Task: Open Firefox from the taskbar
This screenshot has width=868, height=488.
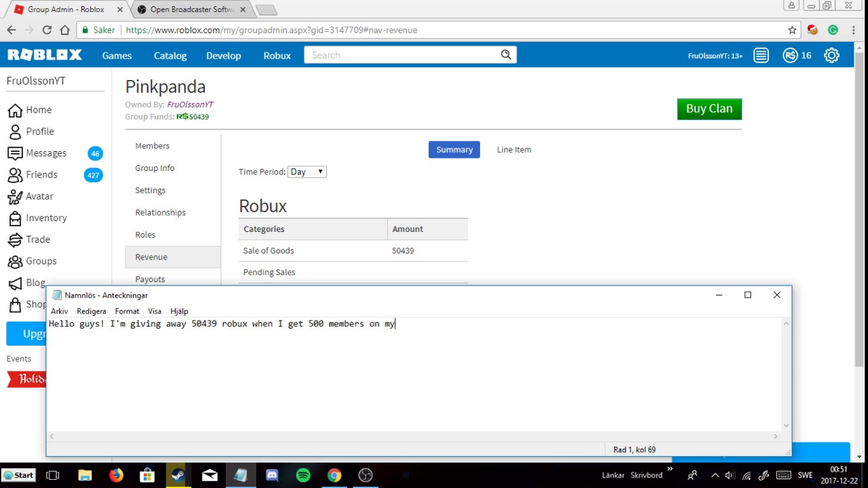Action: click(x=116, y=475)
